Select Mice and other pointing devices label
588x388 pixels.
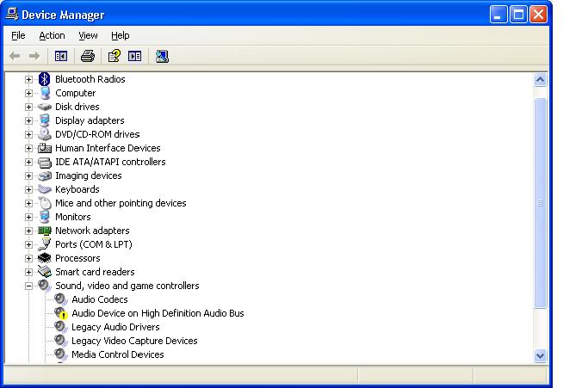(121, 203)
